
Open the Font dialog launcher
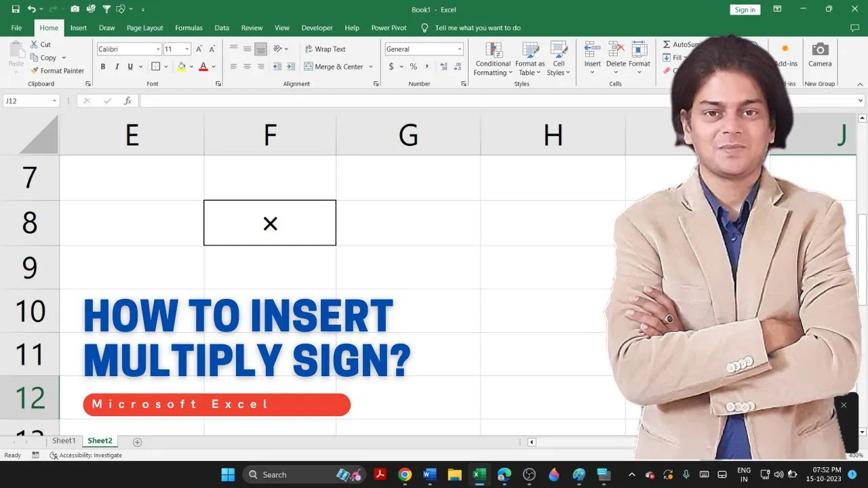click(x=218, y=84)
